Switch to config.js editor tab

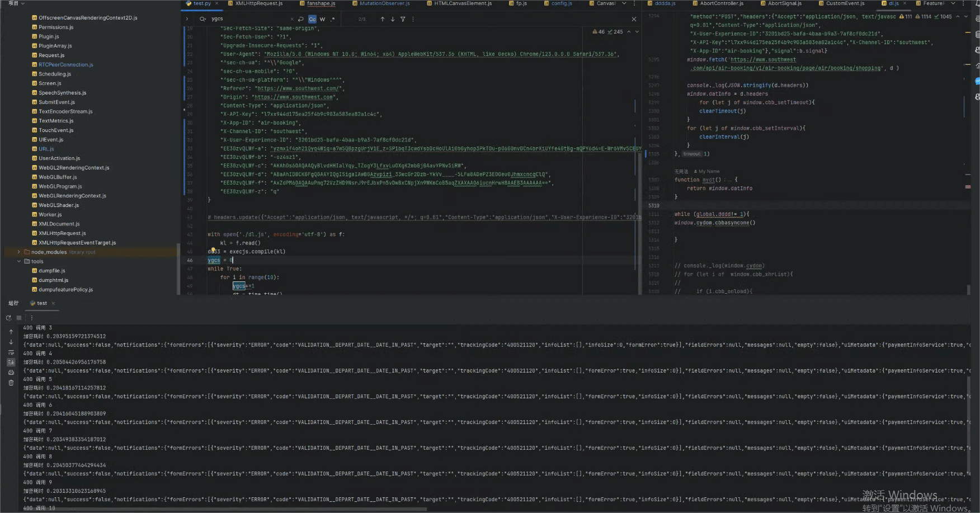tap(558, 3)
